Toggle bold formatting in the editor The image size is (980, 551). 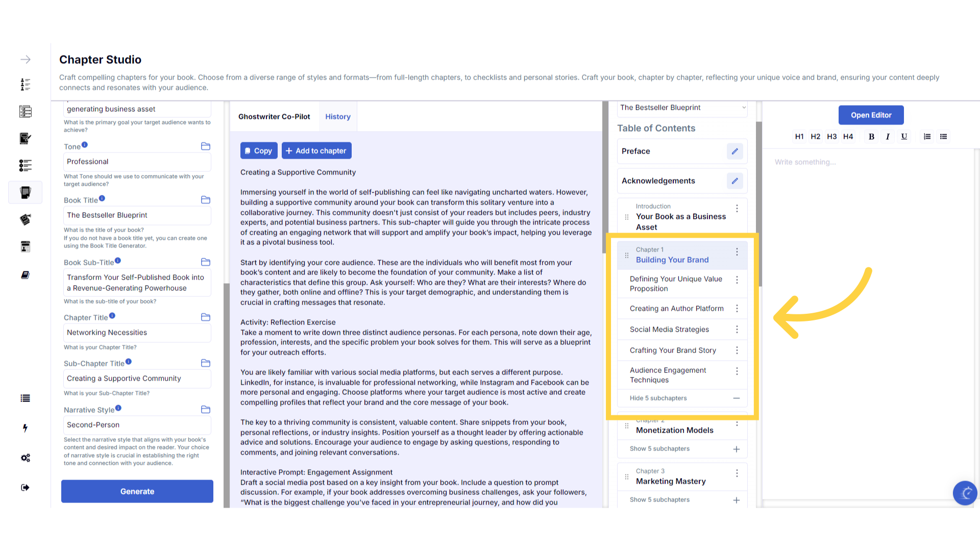click(x=871, y=136)
